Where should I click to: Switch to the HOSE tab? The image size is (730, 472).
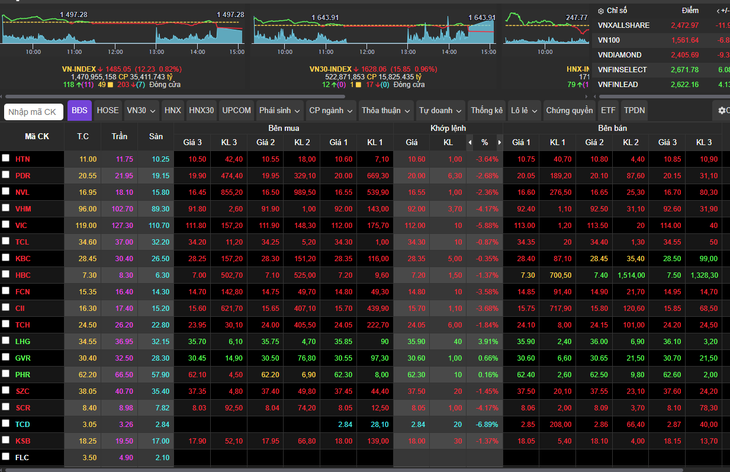click(108, 111)
